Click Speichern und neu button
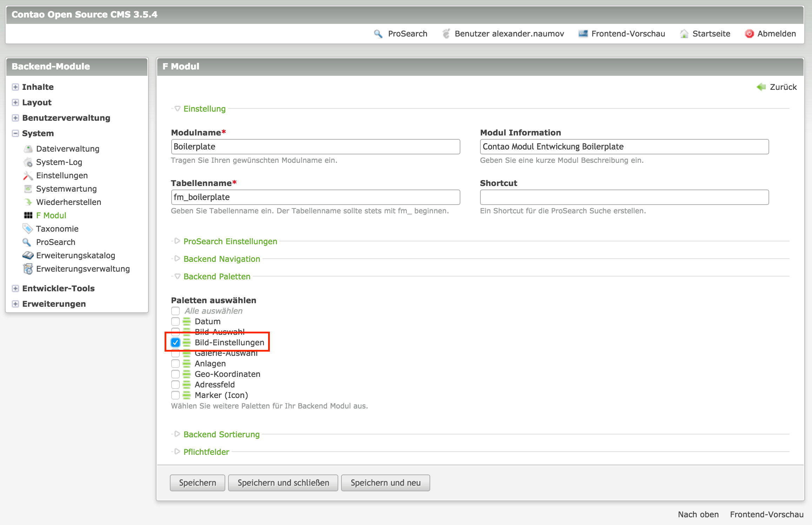812x525 pixels. (x=386, y=483)
